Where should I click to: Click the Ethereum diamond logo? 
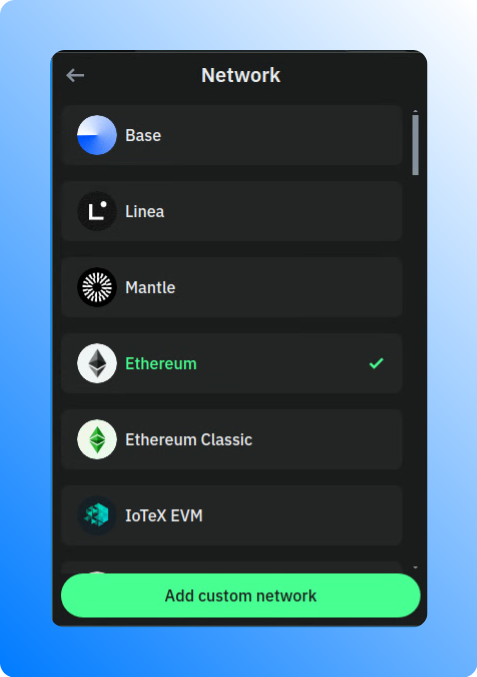97,363
